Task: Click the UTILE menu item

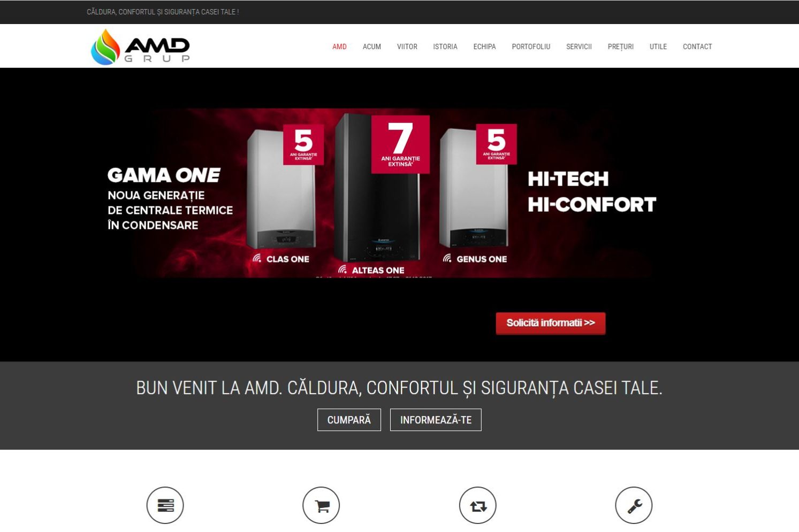Action: click(x=658, y=47)
